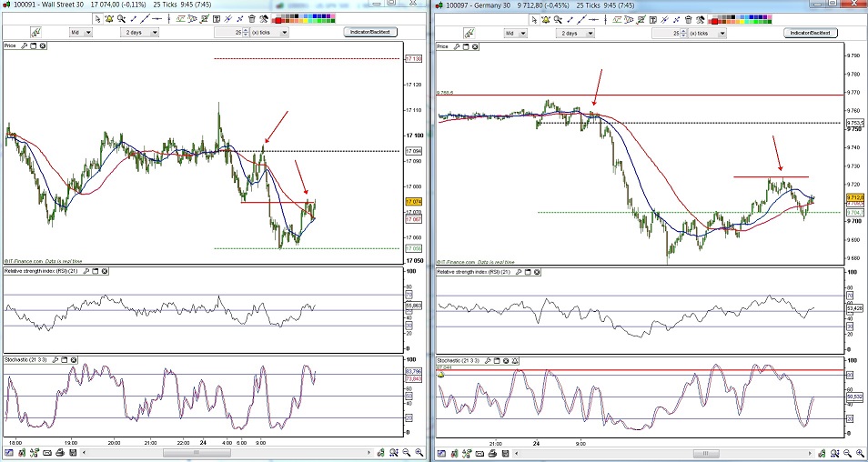
Task: Open Price panel wrench settings in Wall Street 30
Action: [24, 45]
